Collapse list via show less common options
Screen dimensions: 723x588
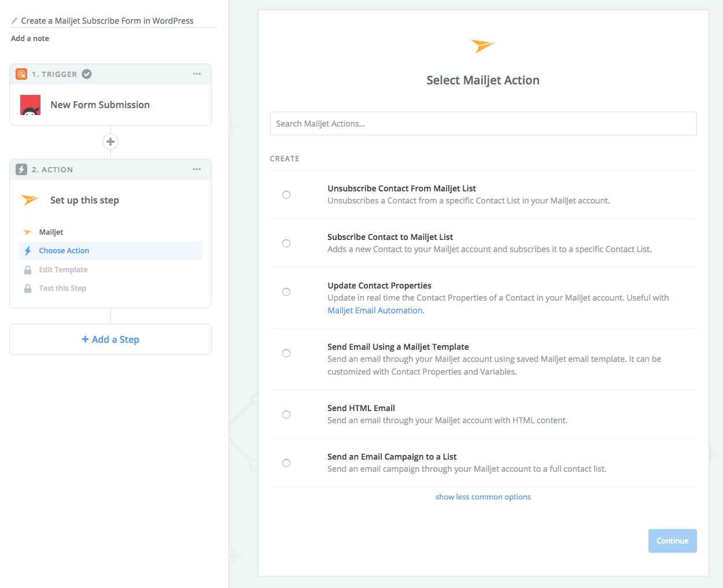(483, 497)
